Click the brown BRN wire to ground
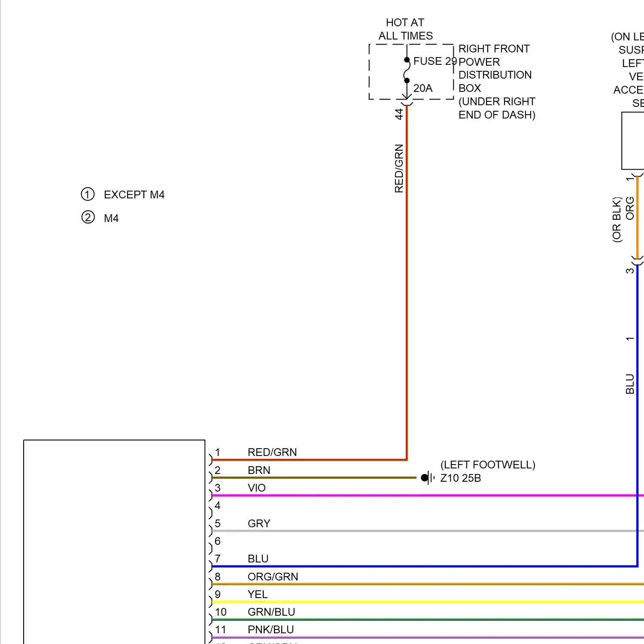The height and width of the screenshot is (644, 644). pyautogui.click(x=314, y=477)
